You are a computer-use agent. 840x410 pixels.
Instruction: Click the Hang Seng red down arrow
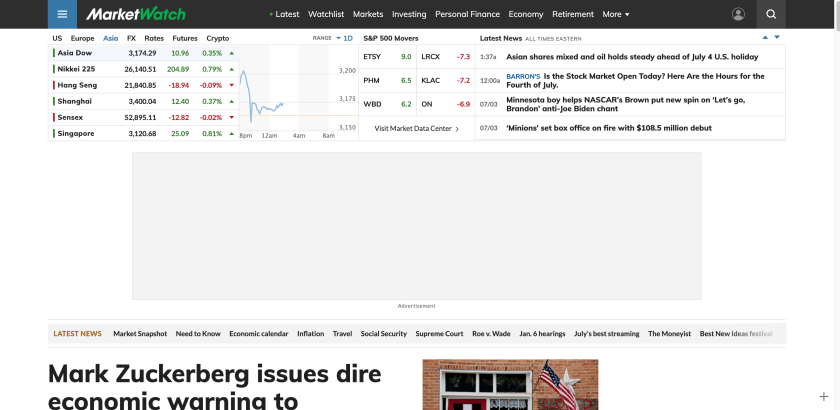(231, 85)
